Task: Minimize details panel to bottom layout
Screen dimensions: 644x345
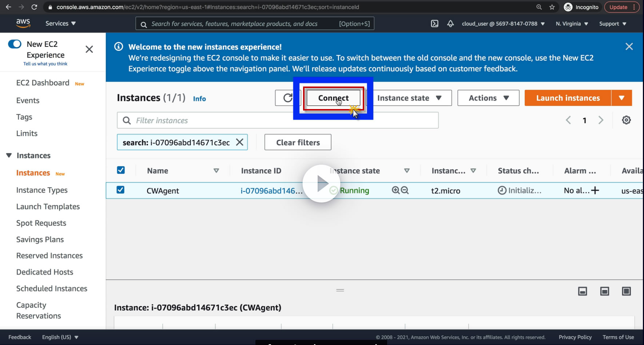Action: pos(583,291)
